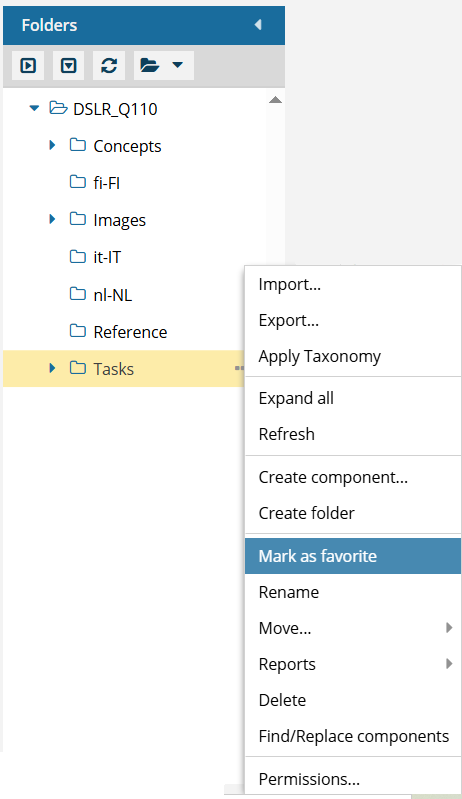Click the expand all toolbar icon

pos(28,66)
